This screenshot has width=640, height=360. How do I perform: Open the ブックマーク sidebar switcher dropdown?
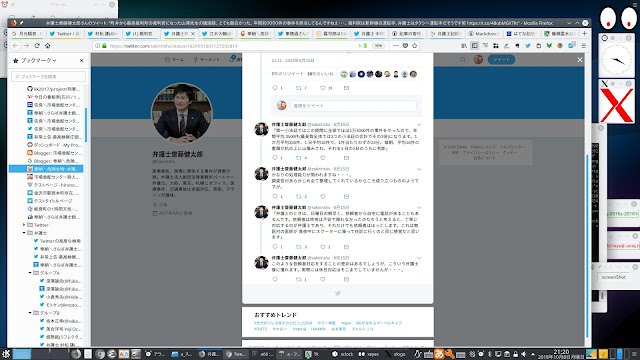coord(38,60)
